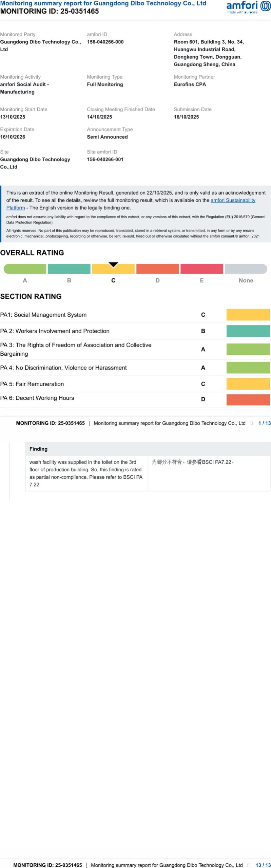Click Closing Meeting Finished Date '14/10/2025'
Viewport: 271px width, 868px height.
click(x=99, y=117)
